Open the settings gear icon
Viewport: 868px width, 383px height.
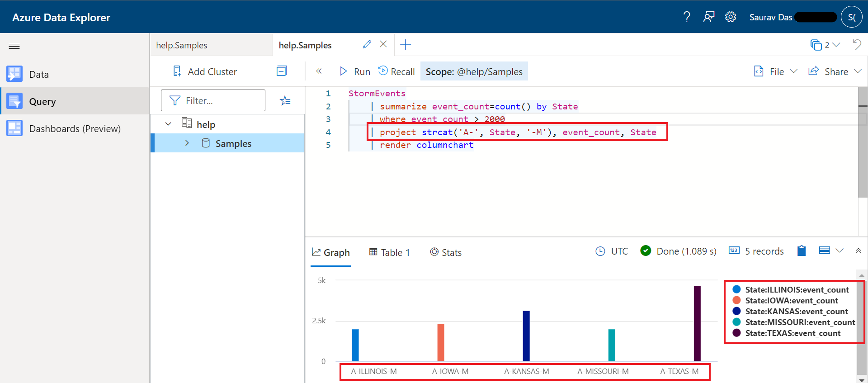tap(731, 17)
